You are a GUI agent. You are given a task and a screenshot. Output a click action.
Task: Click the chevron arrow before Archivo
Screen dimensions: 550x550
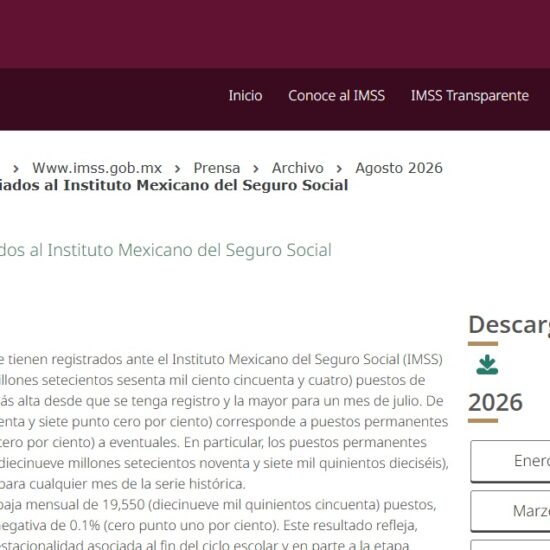256,169
